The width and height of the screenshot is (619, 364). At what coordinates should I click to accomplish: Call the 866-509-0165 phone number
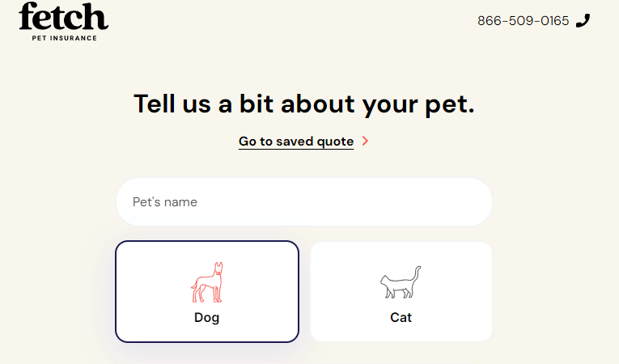point(524,20)
